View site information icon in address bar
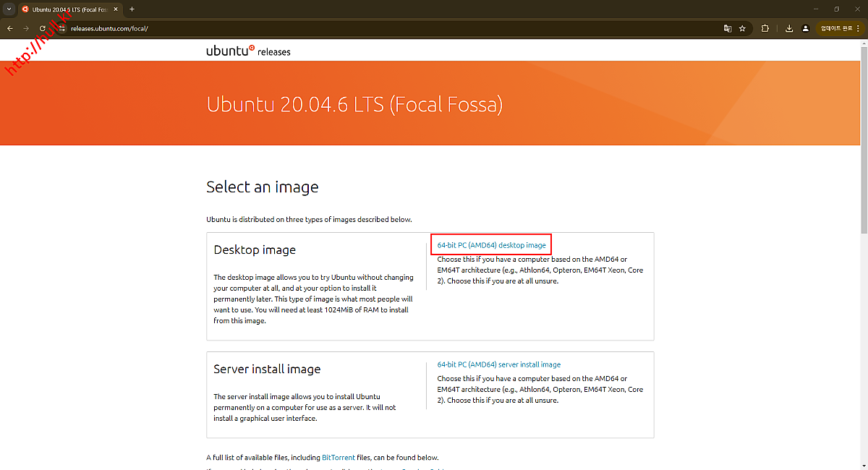 tap(62, 28)
